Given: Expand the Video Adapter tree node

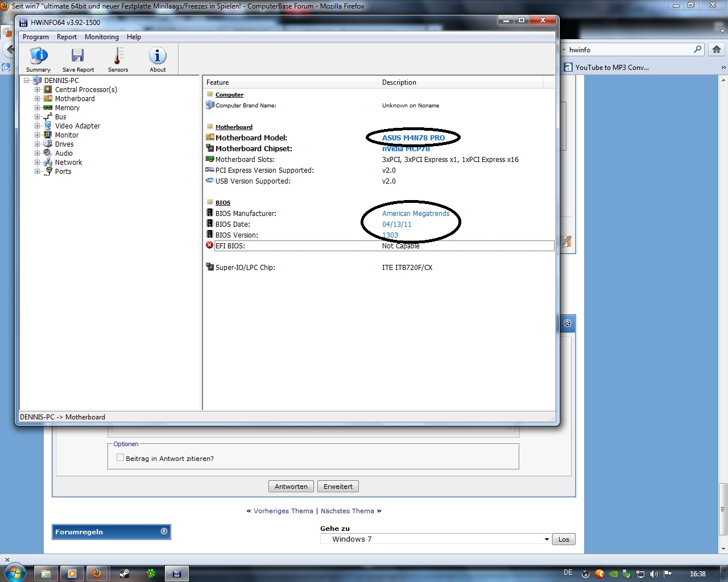Looking at the screenshot, I should (x=37, y=126).
